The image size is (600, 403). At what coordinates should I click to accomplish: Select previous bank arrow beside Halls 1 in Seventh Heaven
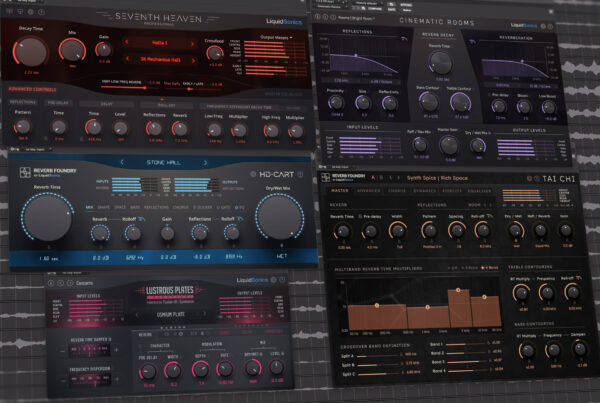coord(127,42)
